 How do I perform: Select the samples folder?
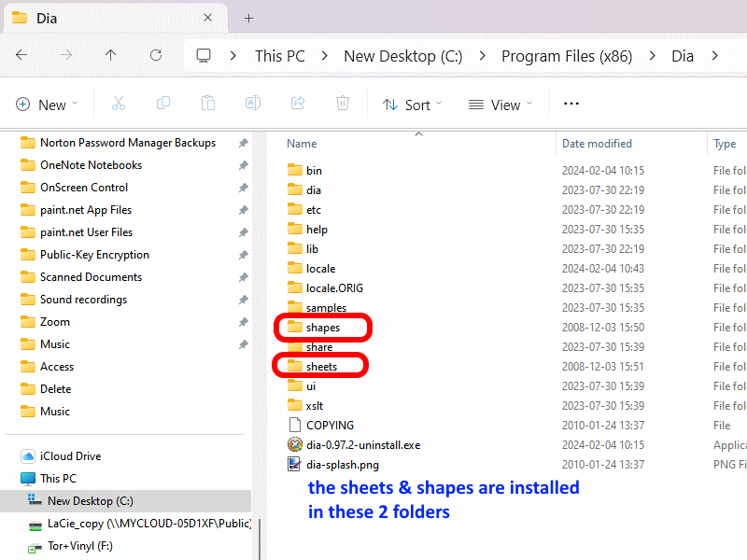[x=317, y=308]
